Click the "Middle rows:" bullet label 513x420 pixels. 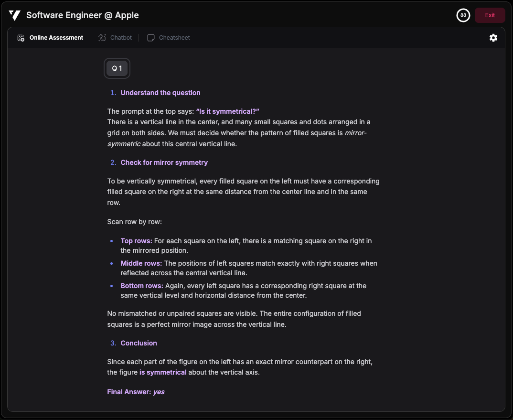[x=141, y=263]
